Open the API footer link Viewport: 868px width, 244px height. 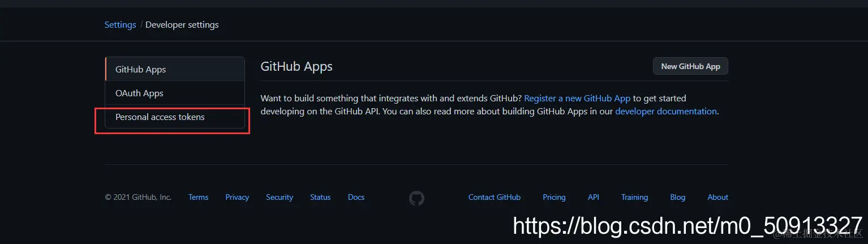594,197
